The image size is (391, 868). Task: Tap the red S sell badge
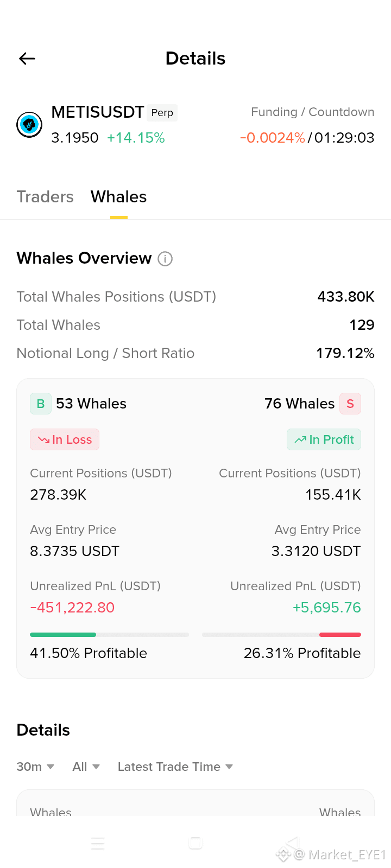[x=350, y=404]
